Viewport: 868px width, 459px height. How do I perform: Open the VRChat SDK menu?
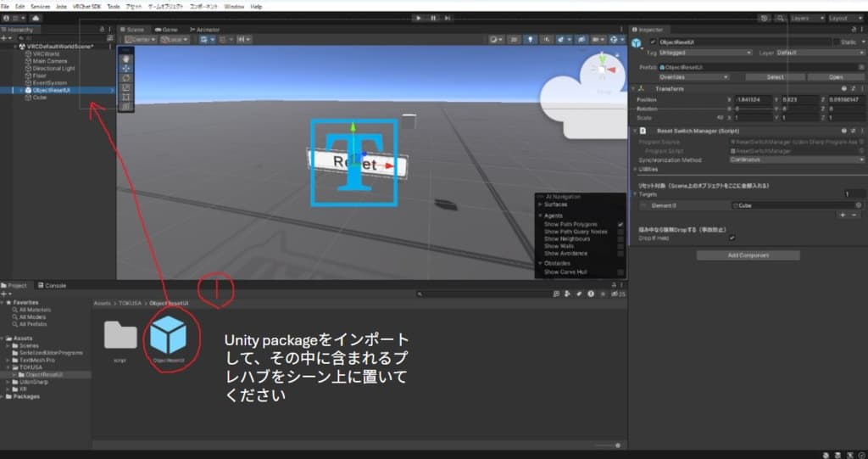click(x=87, y=7)
